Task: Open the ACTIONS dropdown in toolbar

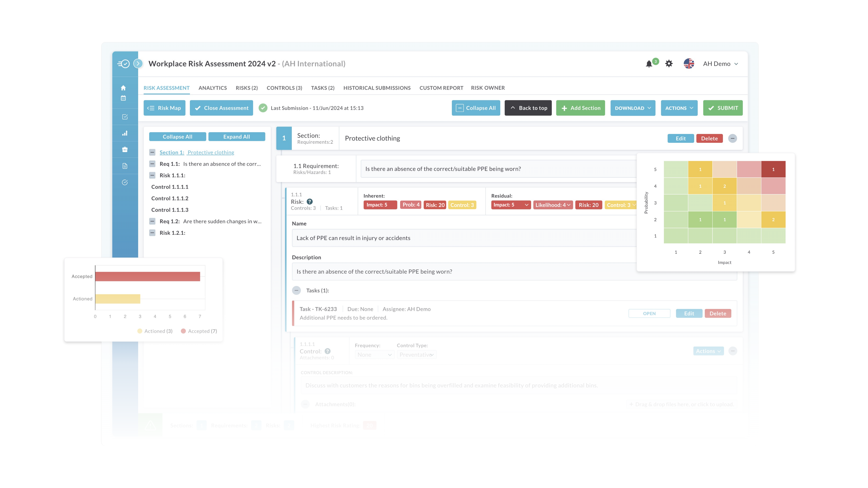Action: pyautogui.click(x=679, y=108)
